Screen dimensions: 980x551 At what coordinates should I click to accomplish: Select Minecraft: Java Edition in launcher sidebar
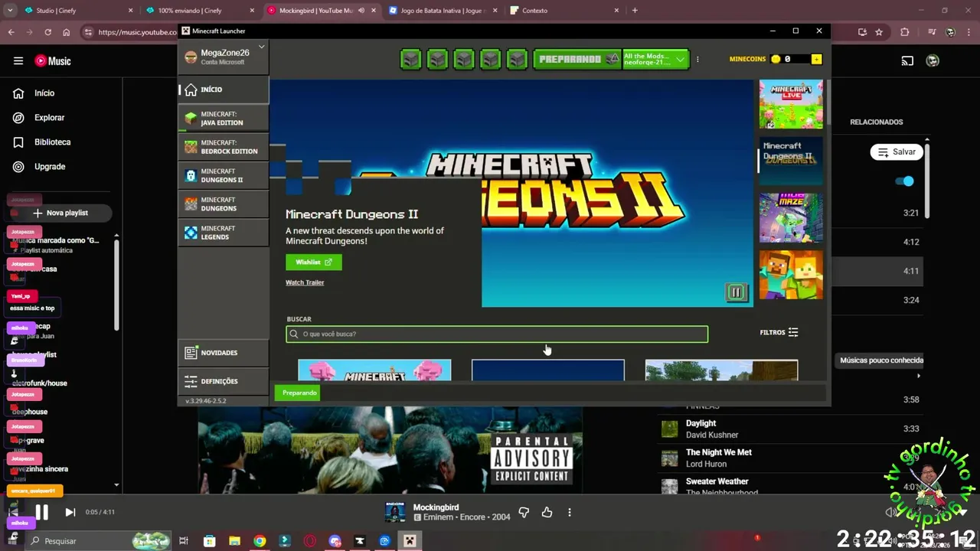click(x=224, y=118)
